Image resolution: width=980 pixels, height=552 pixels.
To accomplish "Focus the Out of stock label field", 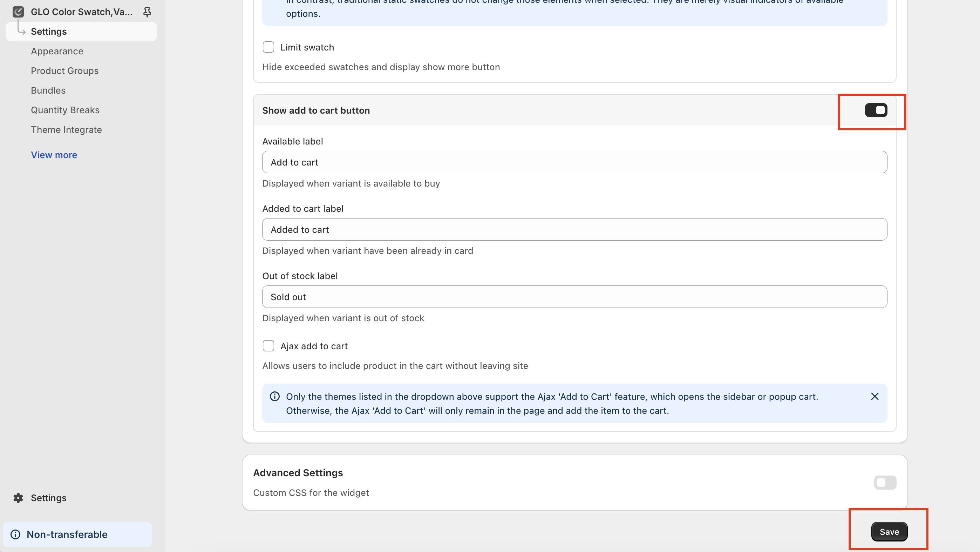I will (574, 297).
